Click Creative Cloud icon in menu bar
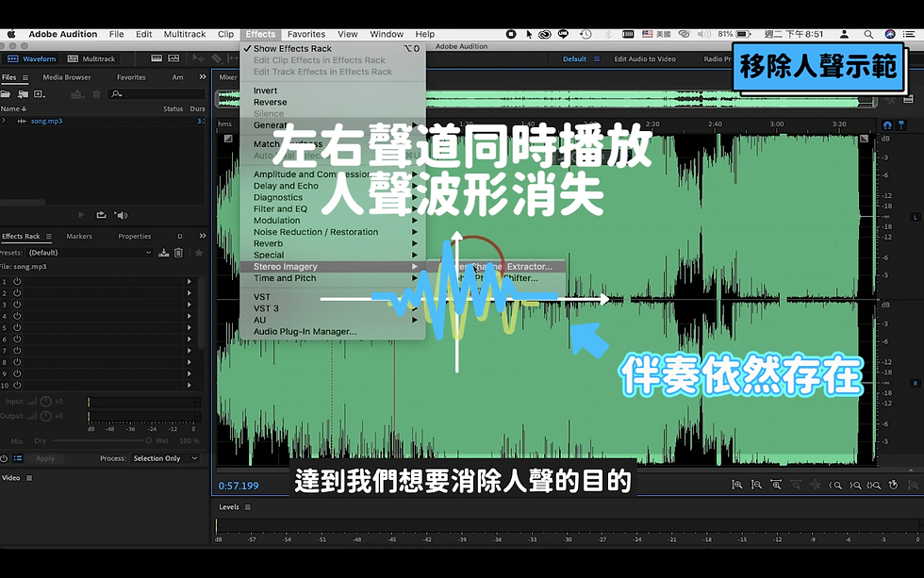 545,34
